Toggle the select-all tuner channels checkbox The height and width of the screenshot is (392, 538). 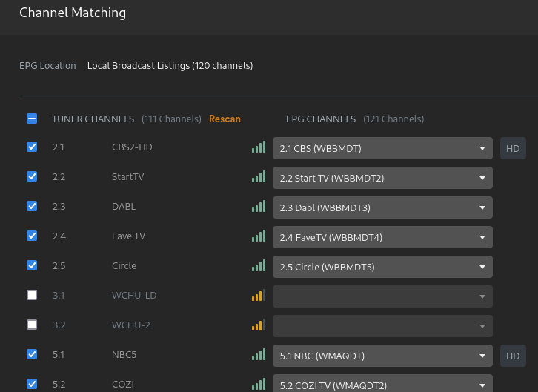click(32, 119)
